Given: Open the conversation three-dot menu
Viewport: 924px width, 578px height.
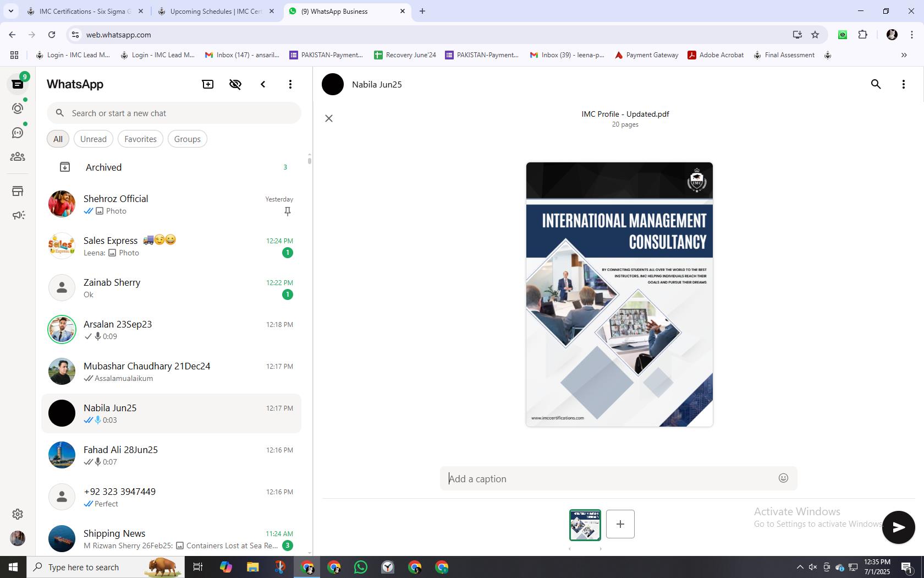Looking at the screenshot, I should [904, 84].
